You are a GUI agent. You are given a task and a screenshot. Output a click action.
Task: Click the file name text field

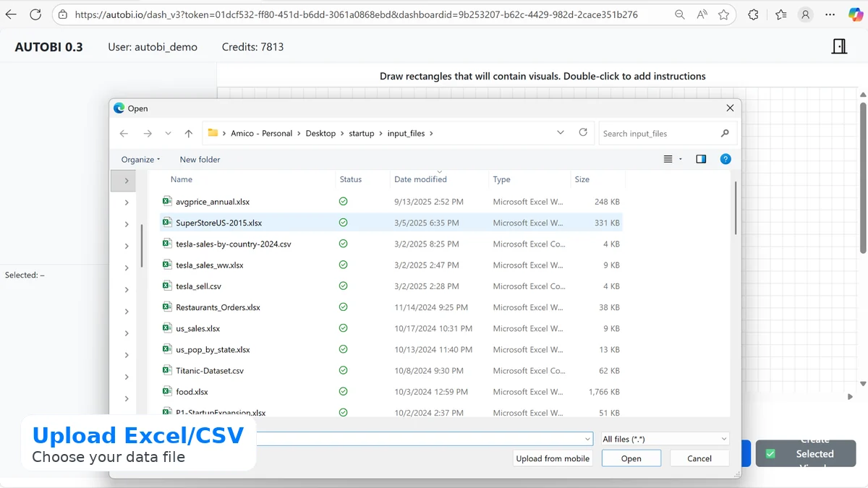(x=420, y=439)
